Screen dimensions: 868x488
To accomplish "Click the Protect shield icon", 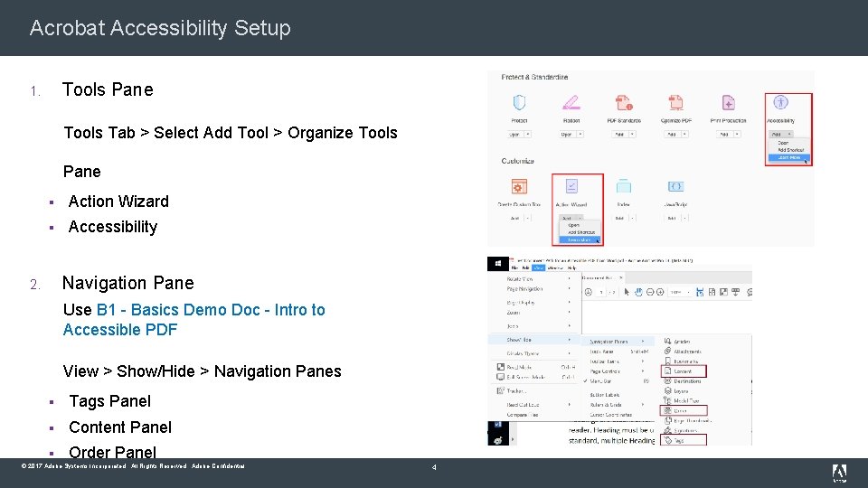I will pos(519,102).
